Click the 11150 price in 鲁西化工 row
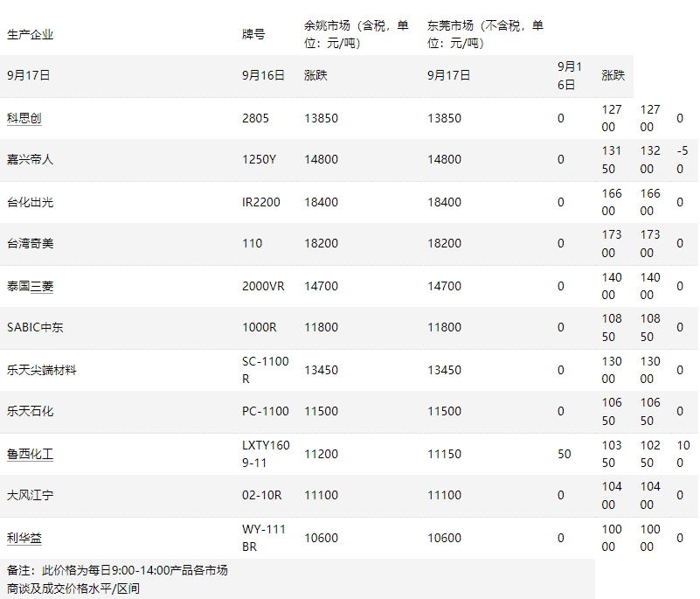This screenshot has height=599, width=700. click(444, 454)
